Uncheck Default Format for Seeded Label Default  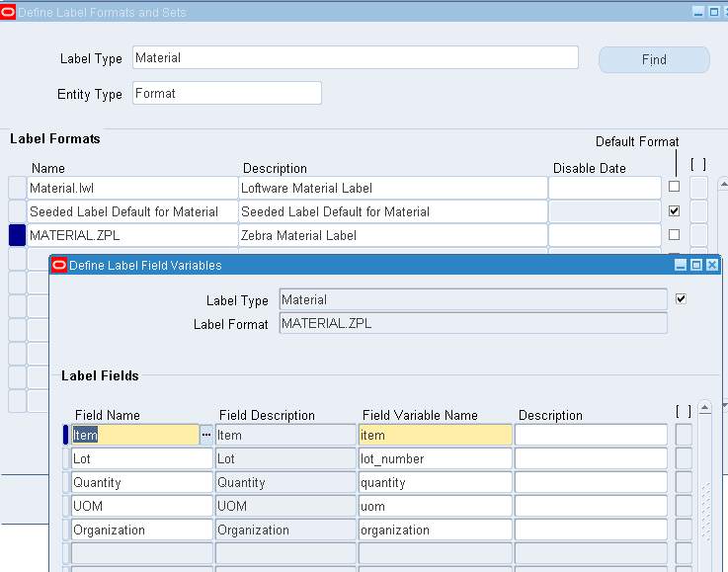[674, 210]
